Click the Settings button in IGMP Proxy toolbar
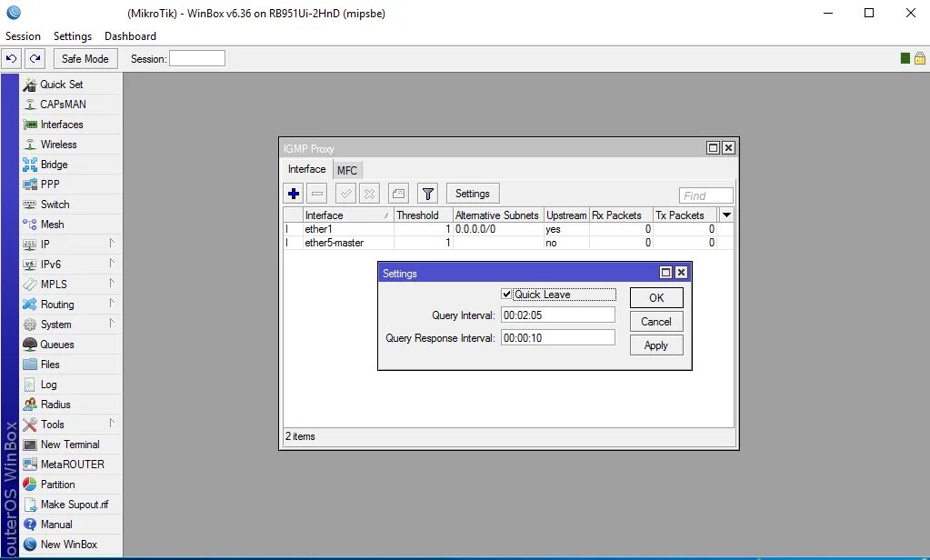 coord(473,194)
